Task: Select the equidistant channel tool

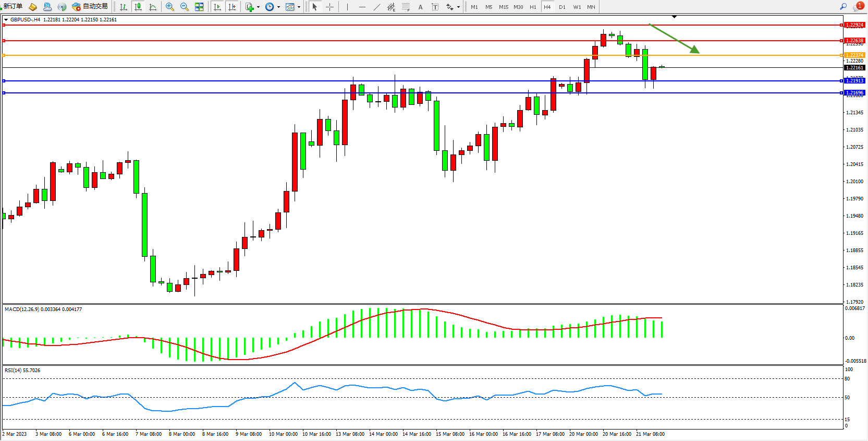Action: coord(392,7)
